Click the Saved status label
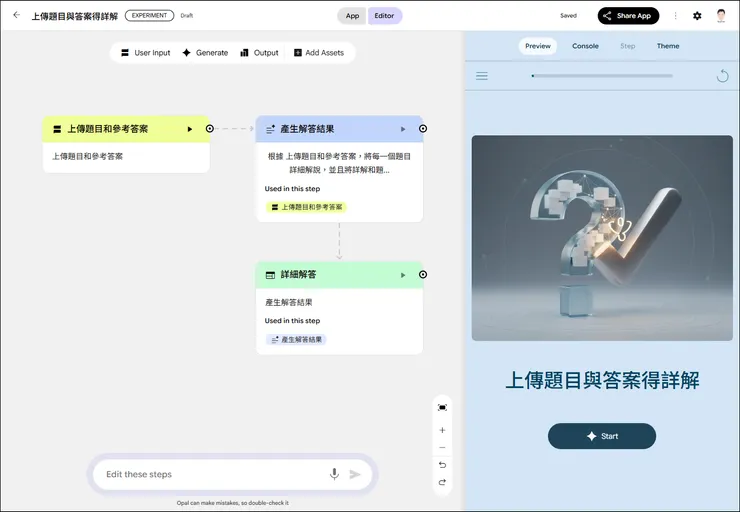 [568, 16]
